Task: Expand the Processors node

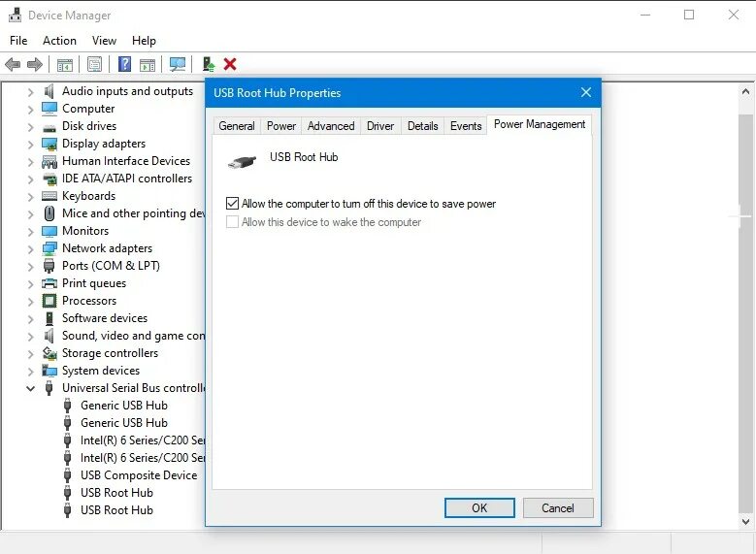Action: tap(30, 302)
